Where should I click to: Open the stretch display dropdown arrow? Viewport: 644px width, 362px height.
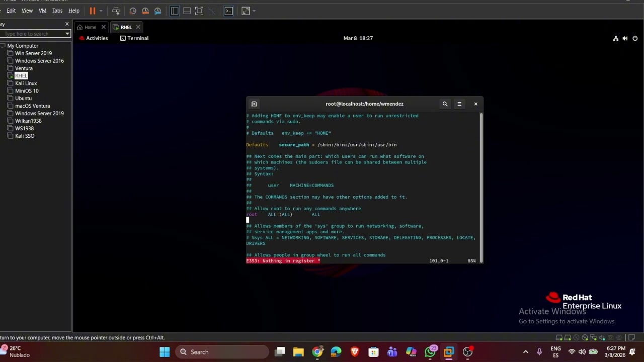coord(254,11)
